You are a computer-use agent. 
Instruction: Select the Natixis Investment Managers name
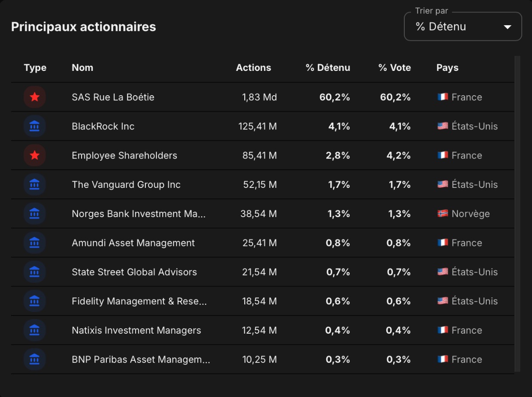coord(137,331)
